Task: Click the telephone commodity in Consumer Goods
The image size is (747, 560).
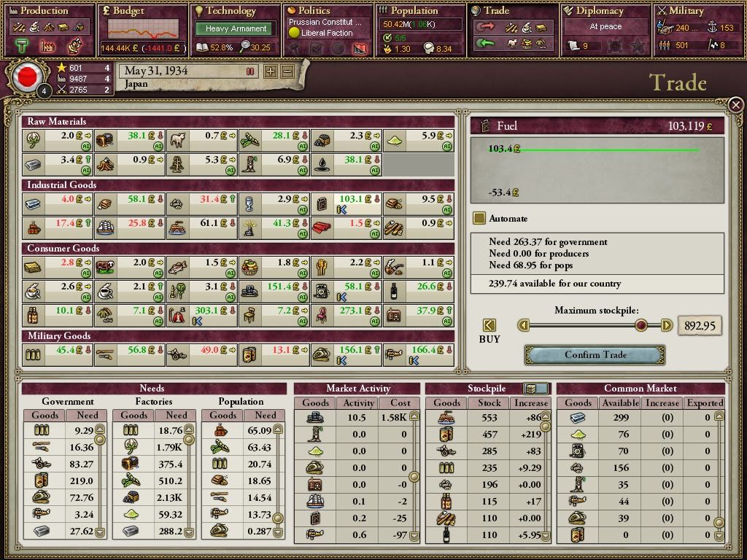Action: (x=322, y=292)
